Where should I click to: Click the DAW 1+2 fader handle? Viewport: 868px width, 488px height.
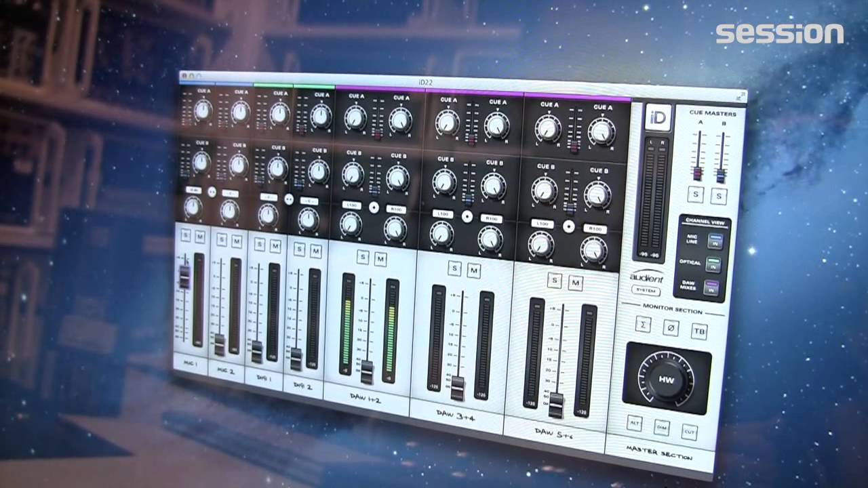tap(367, 372)
